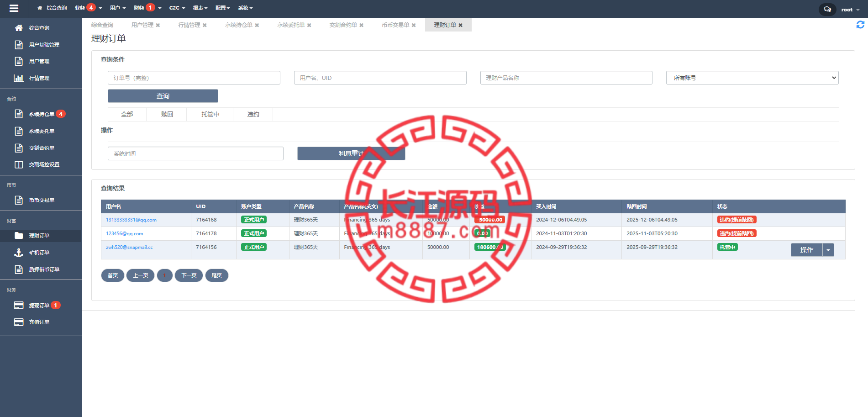Open the 配置 dropdown menu
Viewport: 868px width, 417px height.
click(222, 8)
